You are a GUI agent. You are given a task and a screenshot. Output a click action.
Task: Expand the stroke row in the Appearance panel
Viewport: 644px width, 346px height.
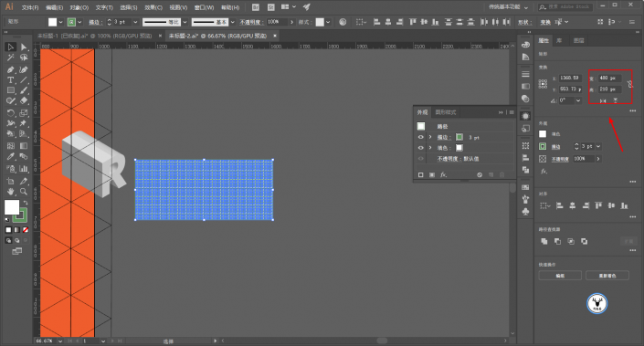[x=430, y=137]
